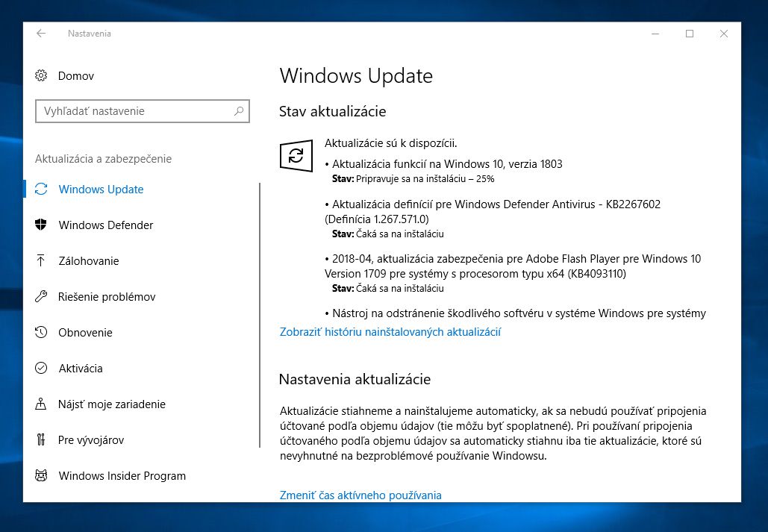The height and width of the screenshot is (532, 768).
Task: Open Nájsť moje zariadenie
Action: tap(112, 404)
